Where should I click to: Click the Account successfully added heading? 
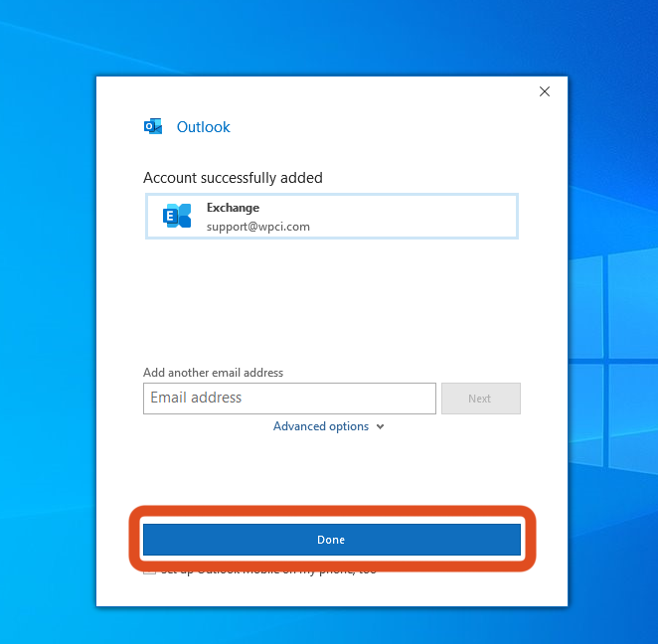coord(233,178)
